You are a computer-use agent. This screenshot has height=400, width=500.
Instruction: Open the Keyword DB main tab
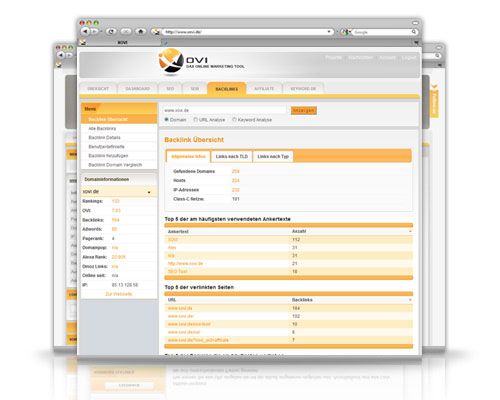pos(303,89)
